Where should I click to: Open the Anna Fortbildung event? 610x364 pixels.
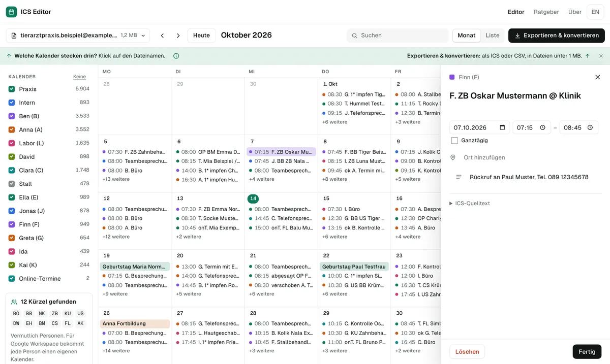click(135, 323)
